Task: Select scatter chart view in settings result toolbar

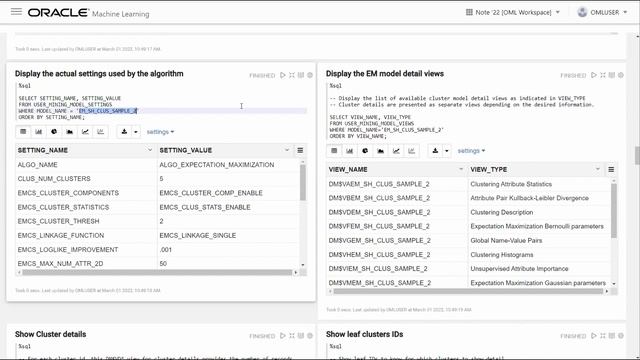Action: coord(101,132)
